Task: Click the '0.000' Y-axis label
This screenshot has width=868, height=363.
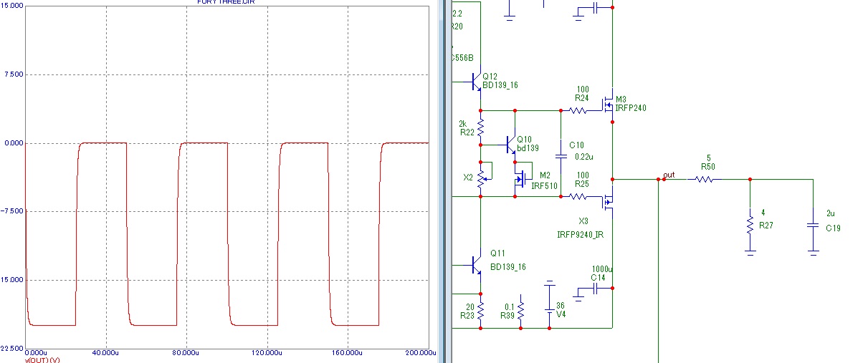Action: tap(12, 143)
